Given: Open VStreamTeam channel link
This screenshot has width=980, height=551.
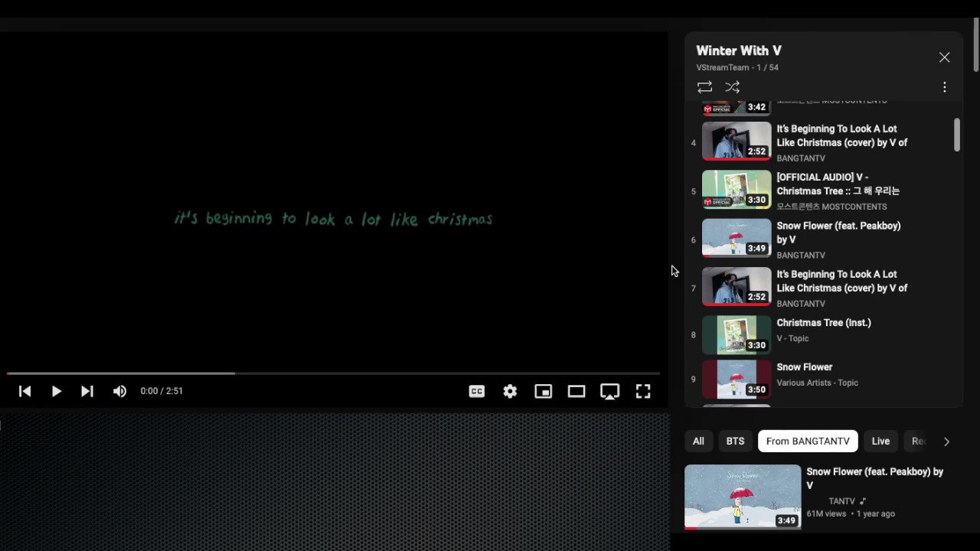Looking at the screenshot, I should pos(723,67).
